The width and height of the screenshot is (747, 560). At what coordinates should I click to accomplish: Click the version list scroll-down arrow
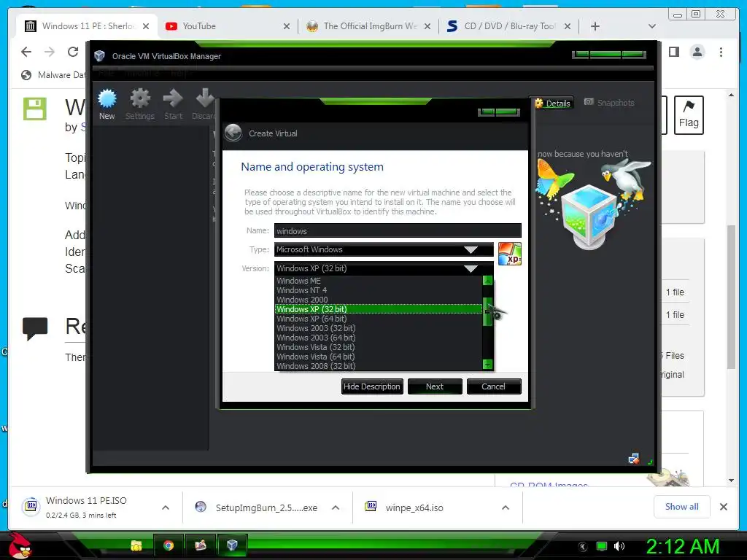pyautogui.click(x=487, y=365)
